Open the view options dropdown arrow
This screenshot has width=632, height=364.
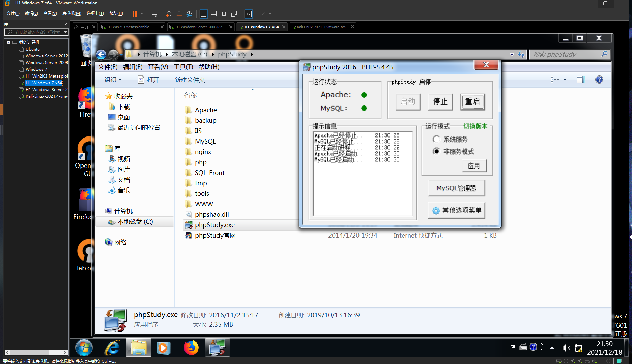[x=565, y=80]
